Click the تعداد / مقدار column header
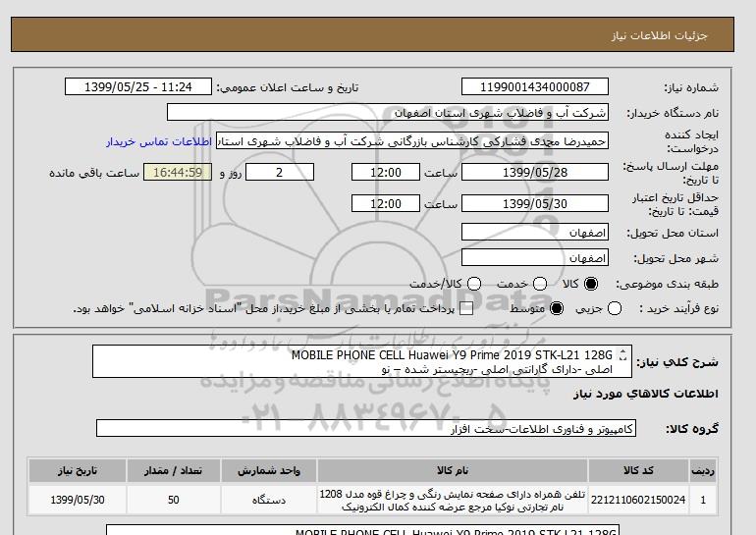Screen dimensions: 756x535 (174, 471)
